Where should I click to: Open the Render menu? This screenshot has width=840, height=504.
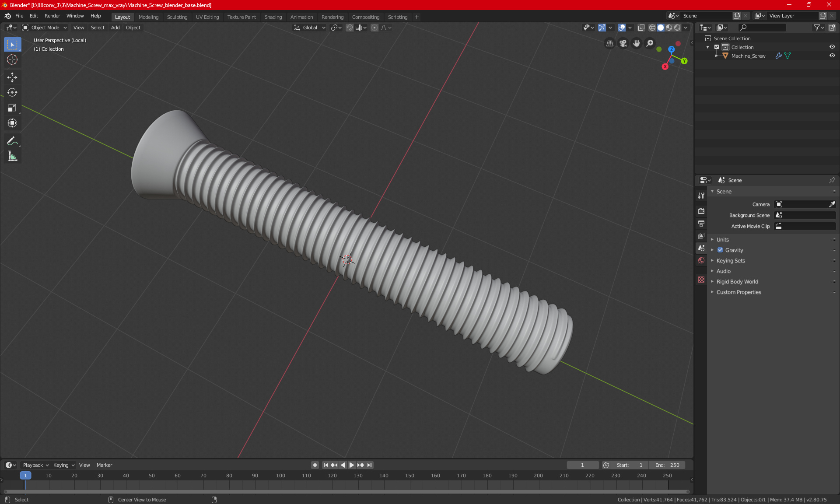(x=52, y=16)
